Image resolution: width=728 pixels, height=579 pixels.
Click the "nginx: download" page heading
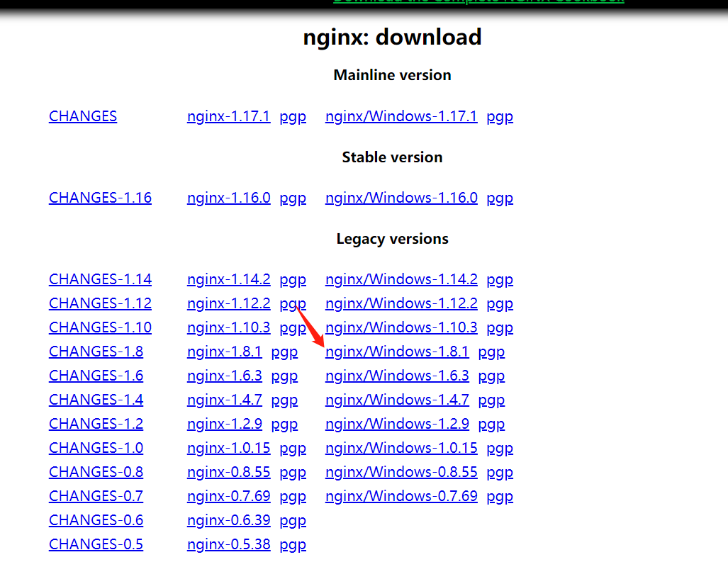(x=392, y=38)
